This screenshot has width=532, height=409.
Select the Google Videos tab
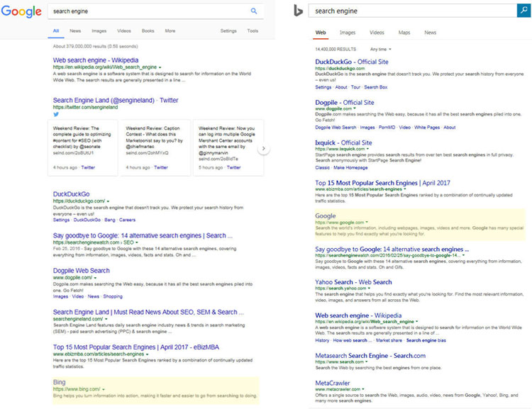[124, 31]
